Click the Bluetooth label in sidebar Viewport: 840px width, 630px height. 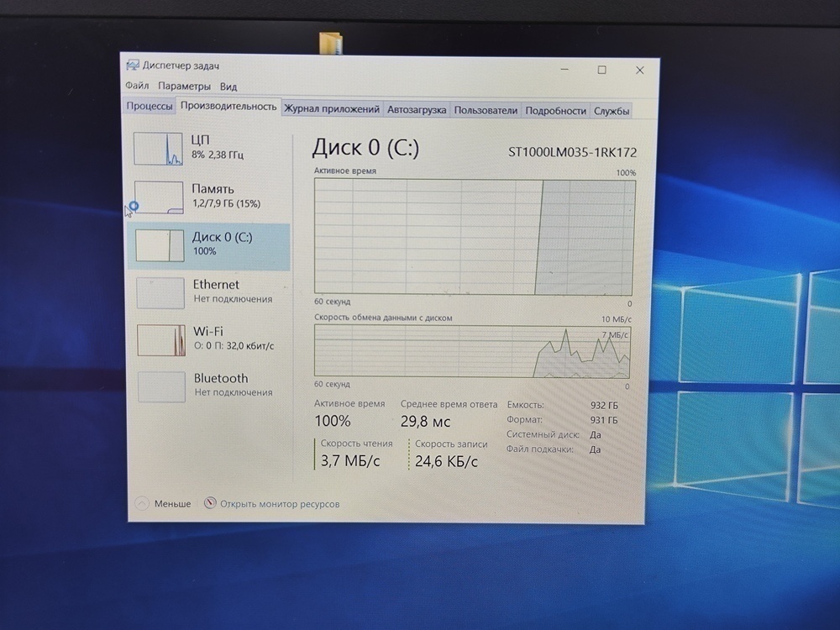coord(221,378)
